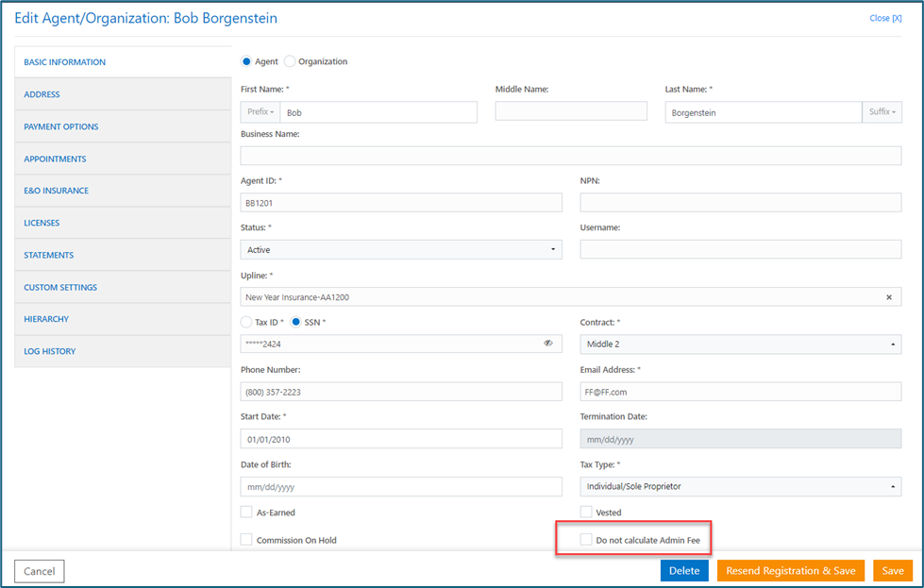The height and width of the screenshot is (588, 924).
Task: Select the Agent radio button
Action: [246, 61]
